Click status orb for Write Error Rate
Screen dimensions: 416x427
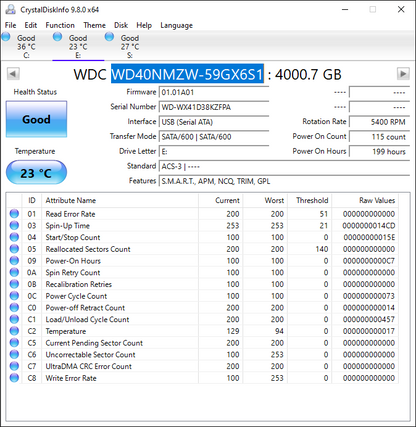click(14, 378)
